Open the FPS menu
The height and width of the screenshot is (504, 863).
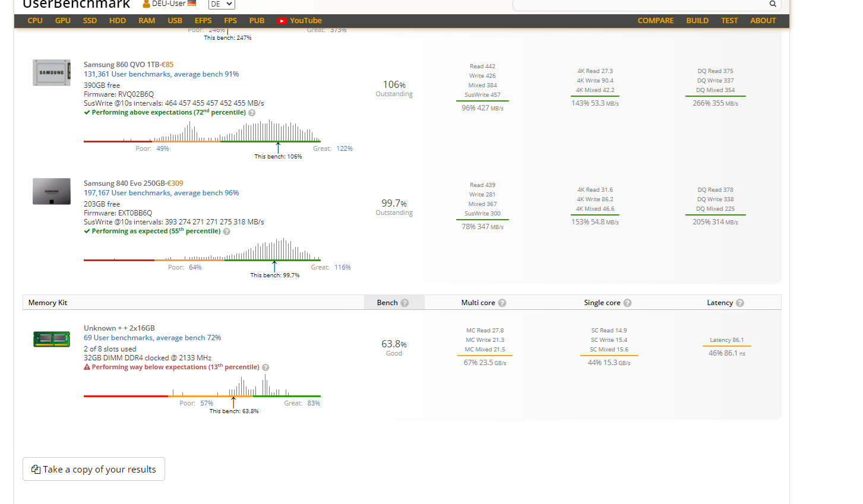pos(230,21)
